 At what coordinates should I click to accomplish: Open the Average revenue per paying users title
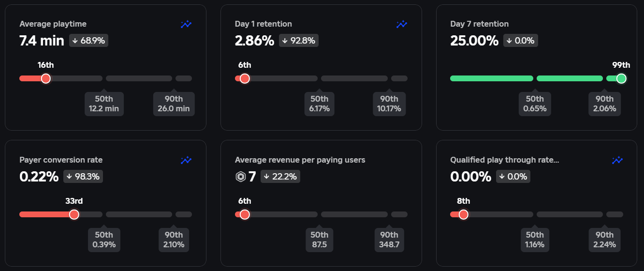click(300, 160)
